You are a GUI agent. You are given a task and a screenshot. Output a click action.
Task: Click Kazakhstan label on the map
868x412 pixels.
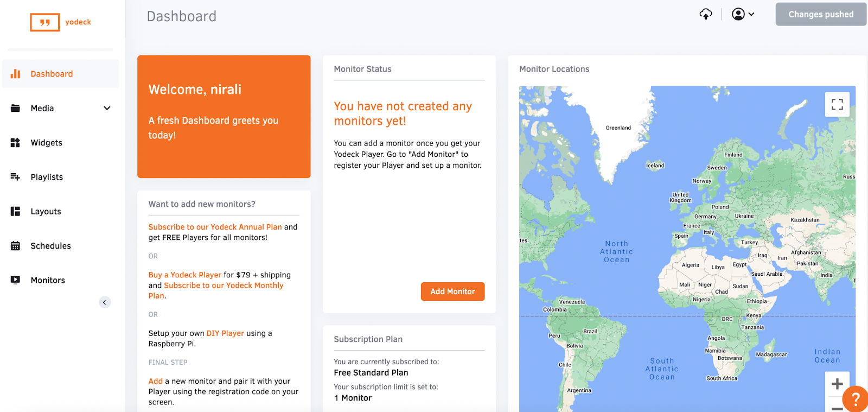(x=805, y=220)
